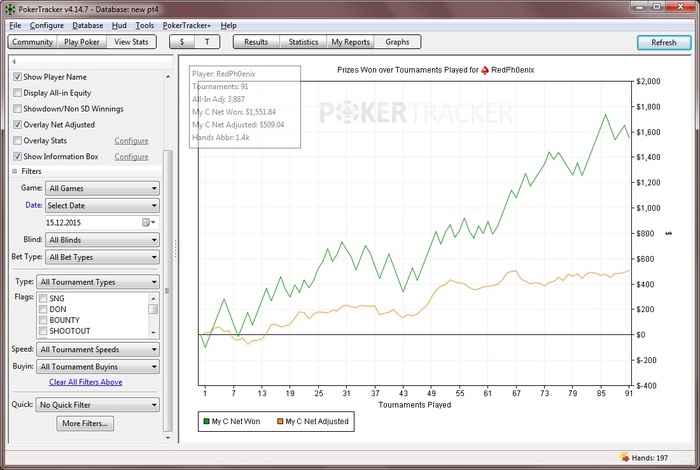Viewport: 700px width, 470px height.
Task: Switch to tournaments with T button
Action: (x=208, y=42)
